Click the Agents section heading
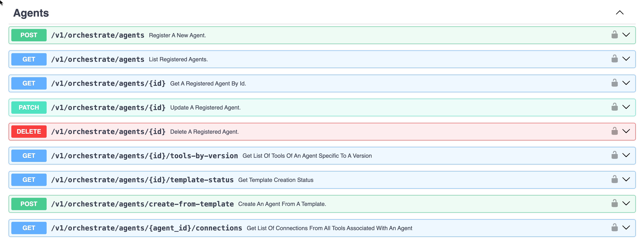 click(x=31, y=13)
